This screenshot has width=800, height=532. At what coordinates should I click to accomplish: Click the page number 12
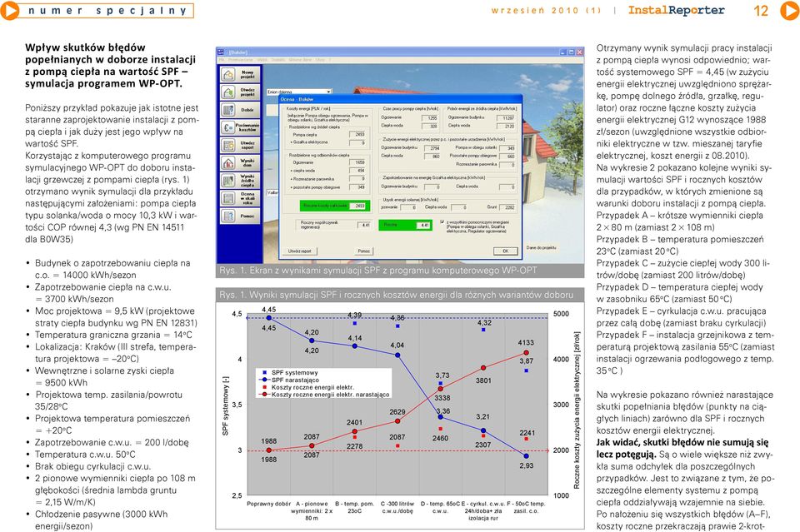(x=761, y=11)
